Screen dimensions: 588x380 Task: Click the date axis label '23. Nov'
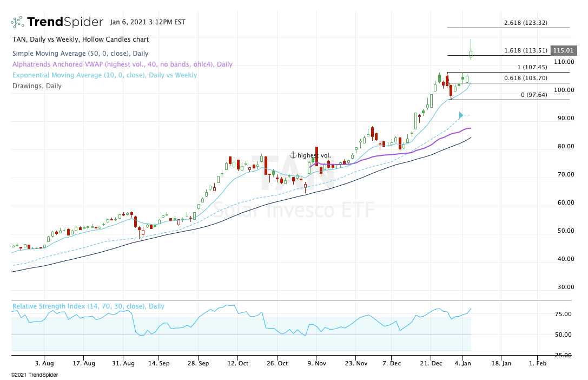click(356, 363)
